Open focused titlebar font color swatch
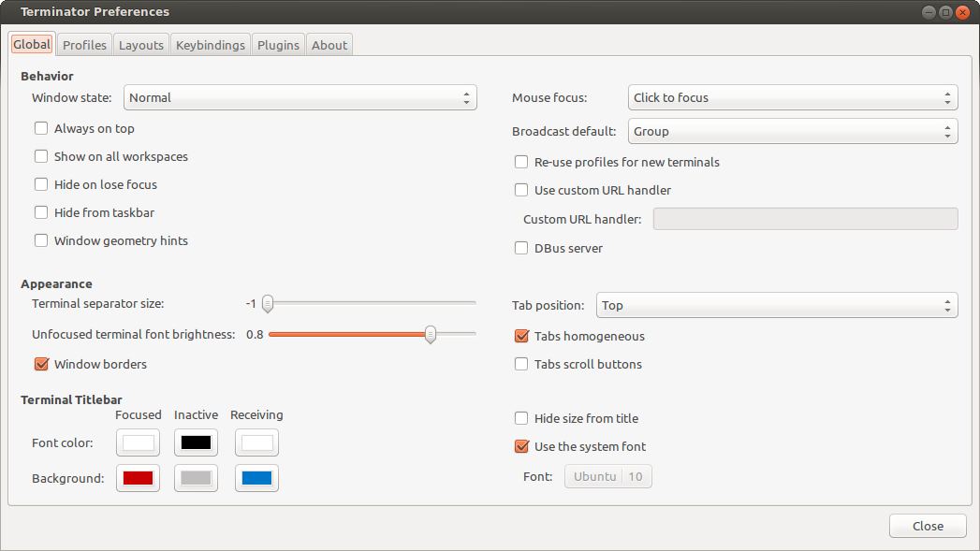 [x=138, y=442]
